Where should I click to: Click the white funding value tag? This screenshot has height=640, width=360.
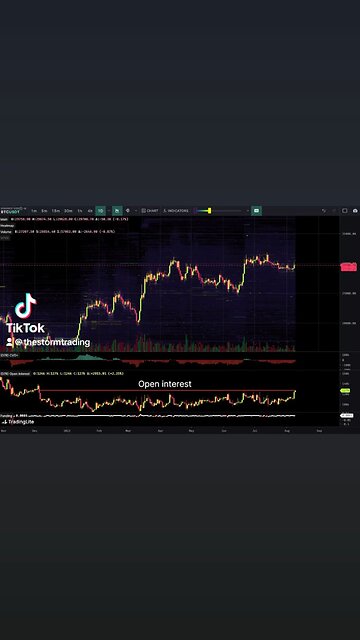pos(347,416)
